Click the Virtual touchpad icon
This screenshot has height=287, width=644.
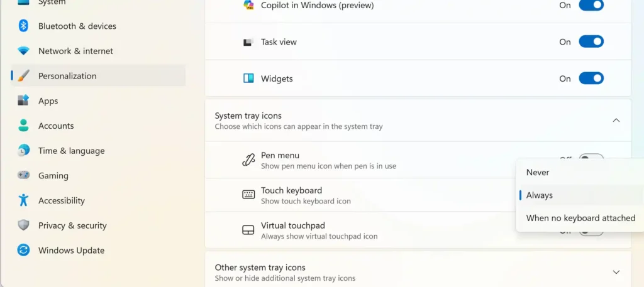(x=248, y=230)
